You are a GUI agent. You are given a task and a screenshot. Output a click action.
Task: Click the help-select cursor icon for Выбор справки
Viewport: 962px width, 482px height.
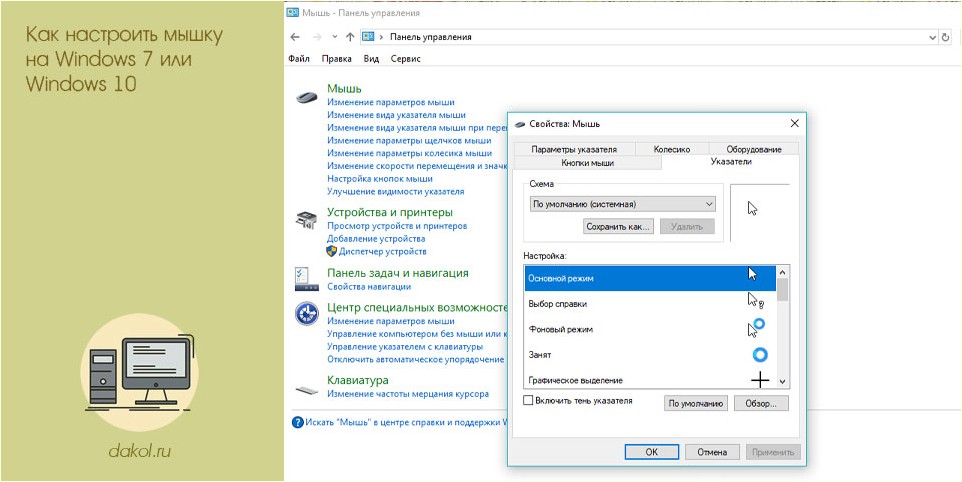755,300
